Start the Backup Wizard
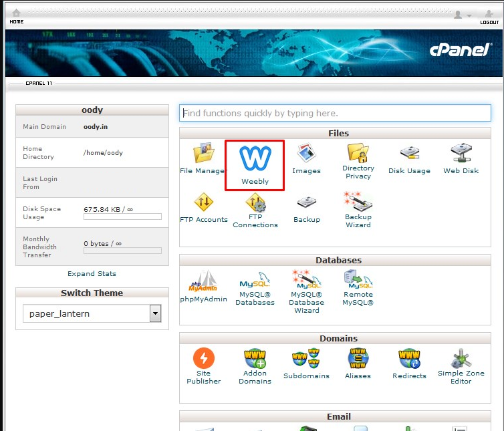The height and width of the screenshot is (431, 504). click(x=358, y=202)
